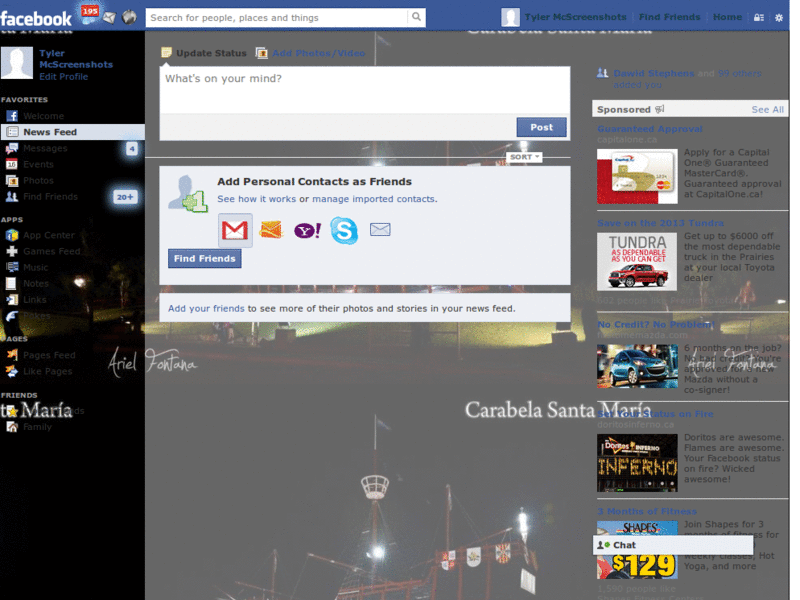Click the search magnifier icon
This screenshot has height=600, width=800.
tap(416, 17)
